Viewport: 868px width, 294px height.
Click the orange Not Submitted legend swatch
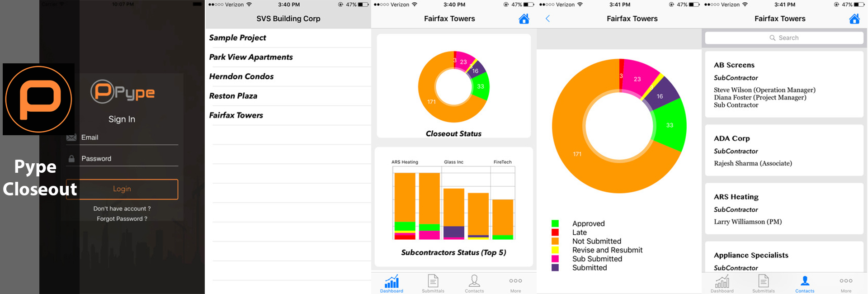pyautogui.click(x=555, y=241)
